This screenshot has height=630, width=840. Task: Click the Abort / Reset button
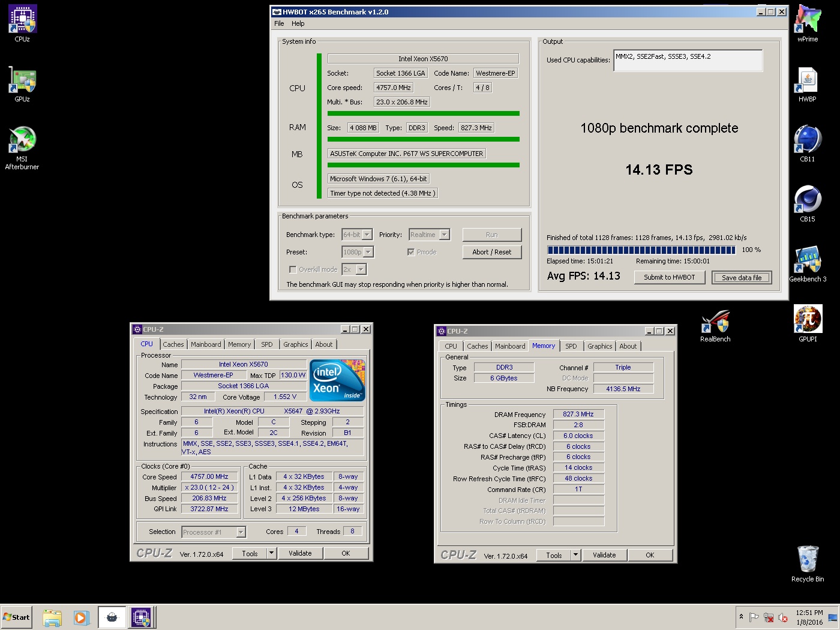[x=492, y=252]
